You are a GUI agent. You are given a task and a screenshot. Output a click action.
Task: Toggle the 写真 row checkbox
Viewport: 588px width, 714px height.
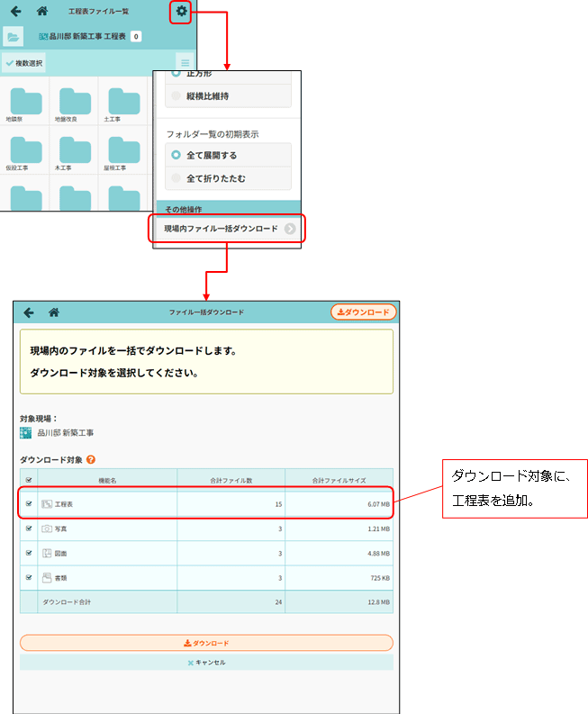pyautogui.click(x=29, y=529)
